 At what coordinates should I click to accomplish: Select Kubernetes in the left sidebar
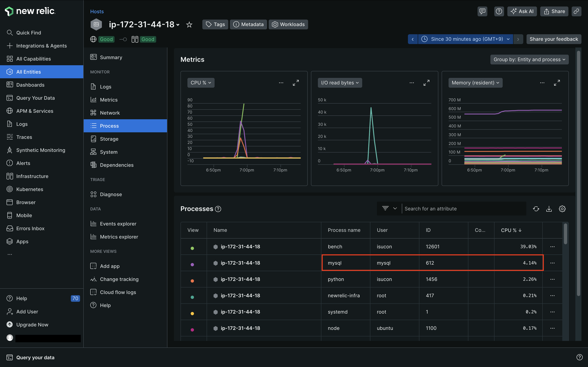pyautogui.click(x=30, y=189)
